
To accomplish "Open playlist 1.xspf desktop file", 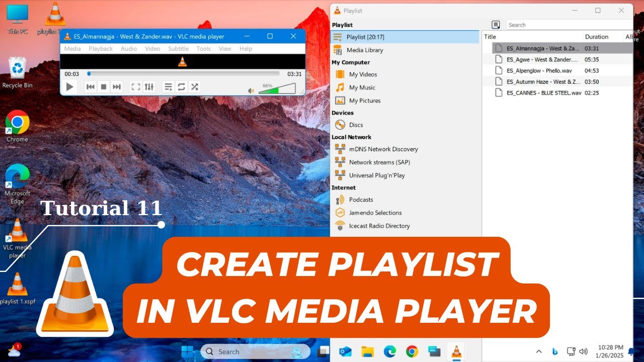I will pyautogui.click(x=18, y=289).
